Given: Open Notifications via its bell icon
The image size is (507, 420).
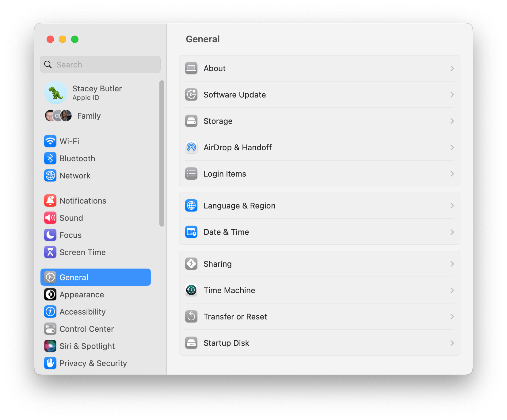Looking at the screenshot, I should [50, 200].
